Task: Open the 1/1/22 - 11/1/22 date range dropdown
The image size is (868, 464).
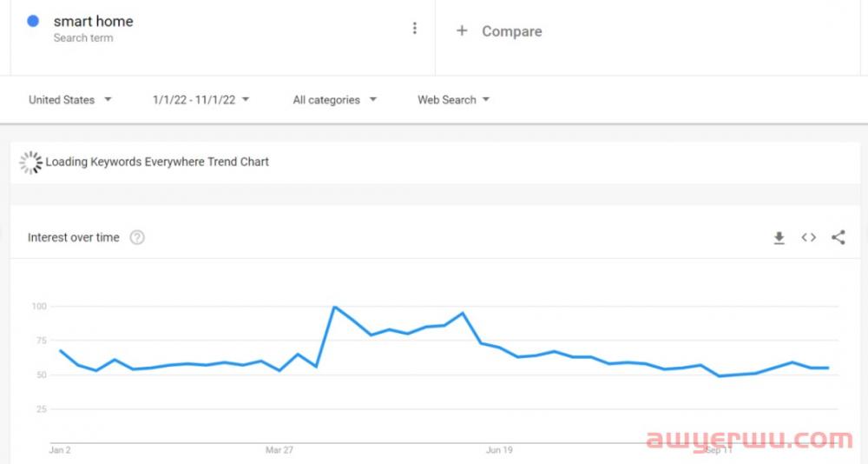Action: [x=201, y=100]
